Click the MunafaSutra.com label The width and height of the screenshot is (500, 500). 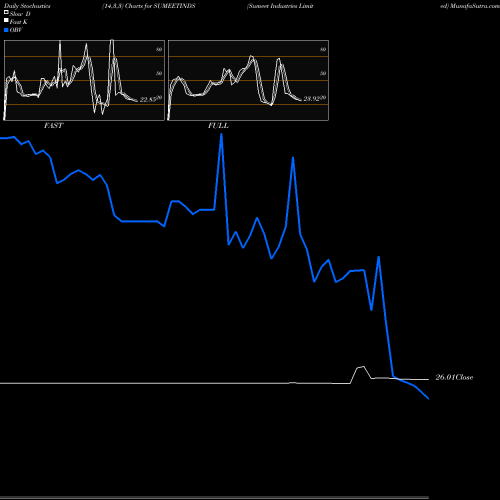[474, 6]
